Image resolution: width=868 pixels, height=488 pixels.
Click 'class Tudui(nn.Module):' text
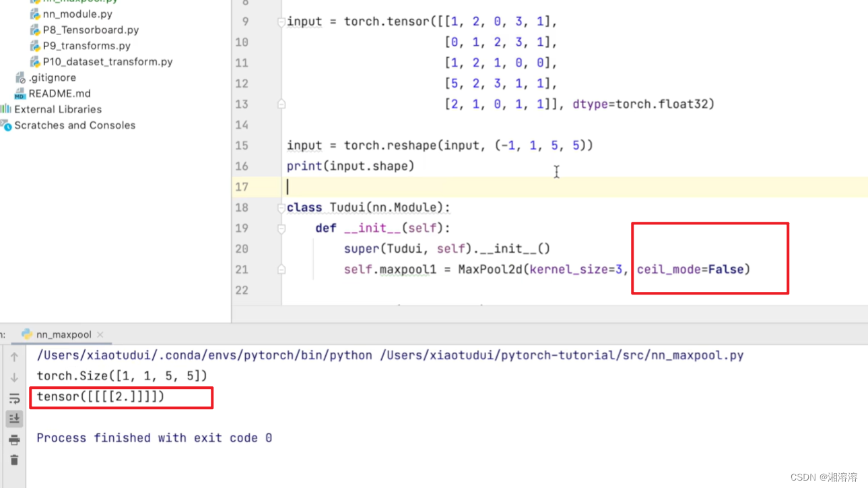pyautogui.click(x=368, y=208)
